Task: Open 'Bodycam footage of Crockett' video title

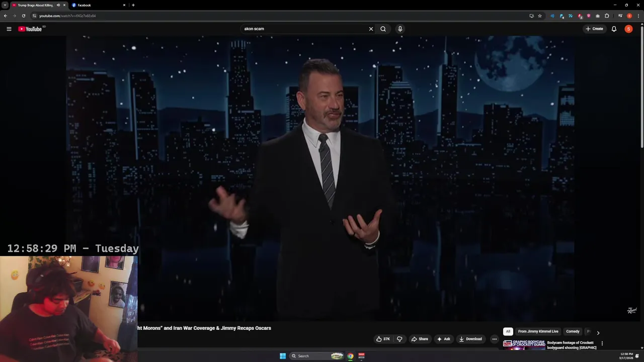Action: (572, 345)
